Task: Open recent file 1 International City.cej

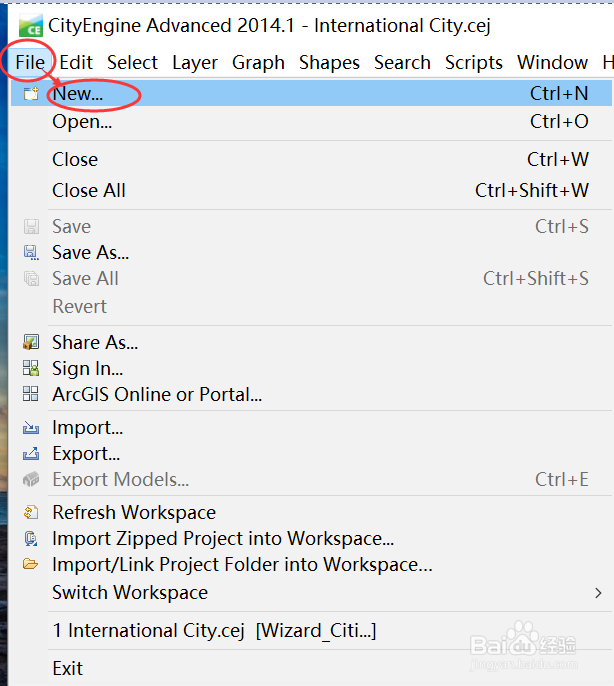Action: pyautogui.click(x=311, y=630)
